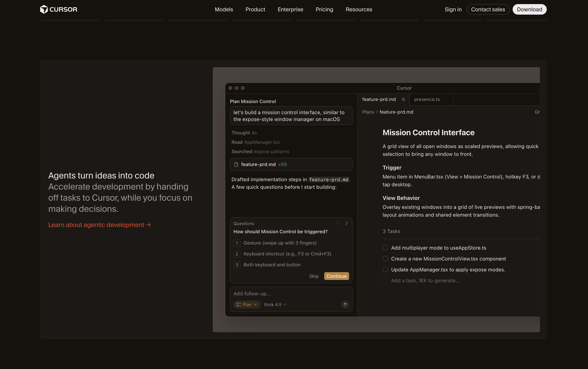Open the Product menu item
This screenshot has height=369, width=588.
255,9
